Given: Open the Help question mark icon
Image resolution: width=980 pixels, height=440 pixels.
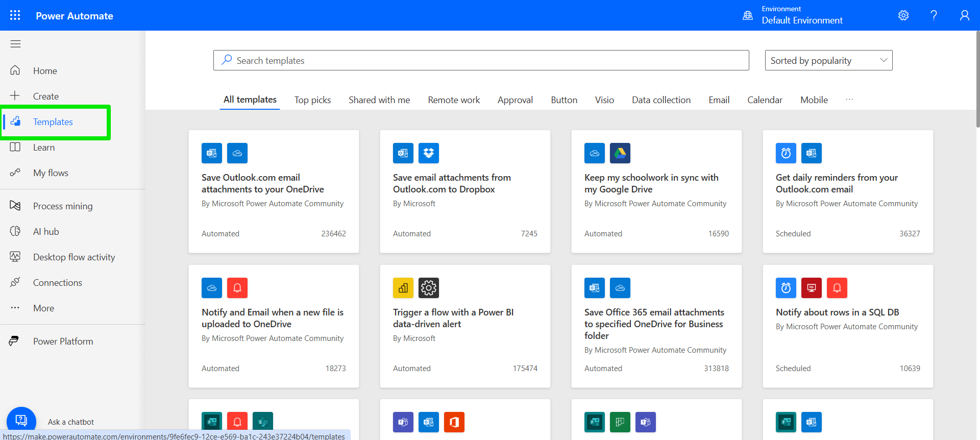Looking at the screenshot, I should coord(934,15).
